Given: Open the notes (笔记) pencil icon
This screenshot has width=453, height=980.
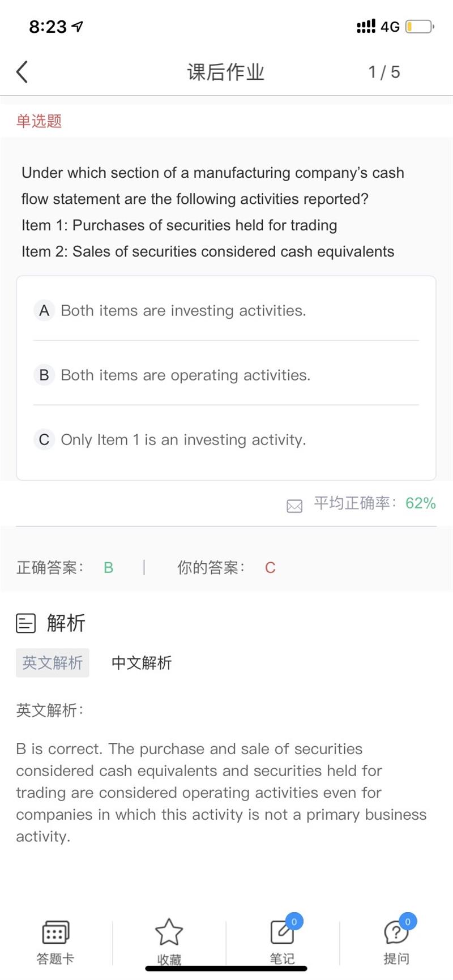Looking at the screenshot, I should (x=282, y=933).
